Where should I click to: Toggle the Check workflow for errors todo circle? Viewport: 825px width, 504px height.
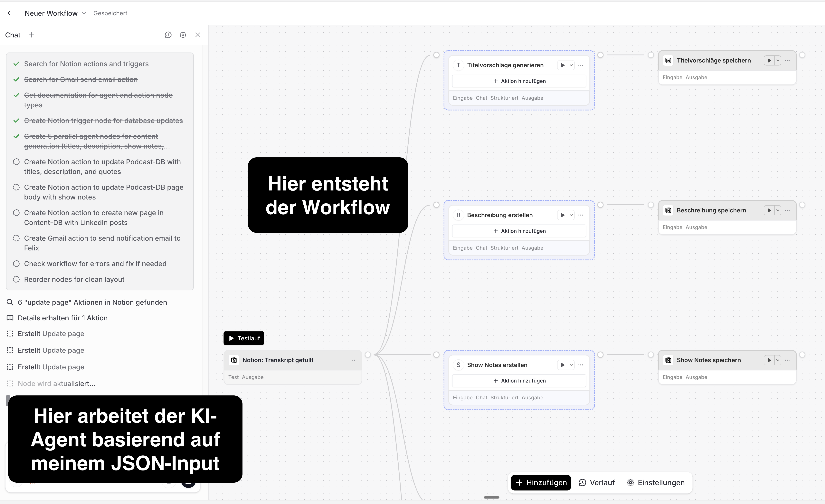(16, 264)
